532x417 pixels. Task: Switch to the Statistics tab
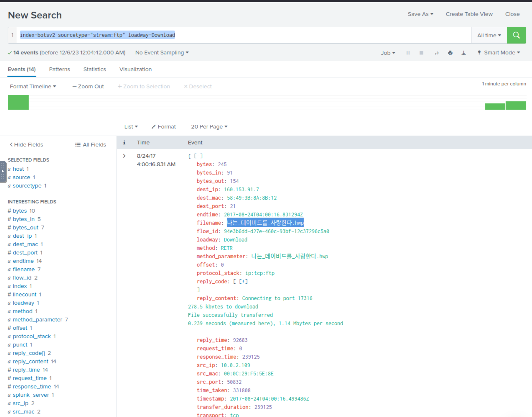94,69
